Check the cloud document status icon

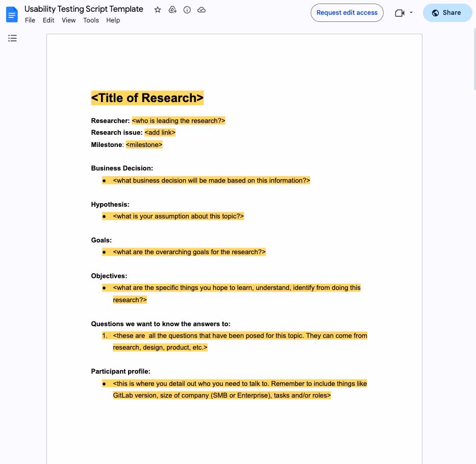202,10
